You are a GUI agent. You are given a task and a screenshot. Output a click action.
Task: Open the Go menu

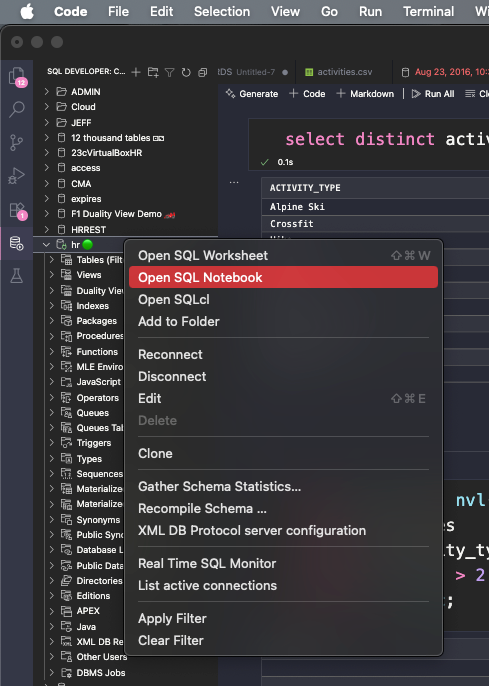329,11
